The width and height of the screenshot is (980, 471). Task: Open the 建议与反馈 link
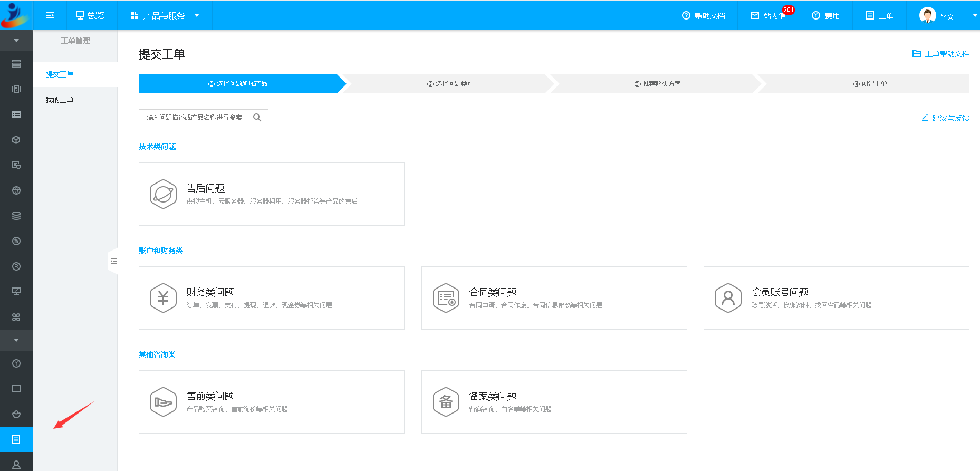pos(945,118)
